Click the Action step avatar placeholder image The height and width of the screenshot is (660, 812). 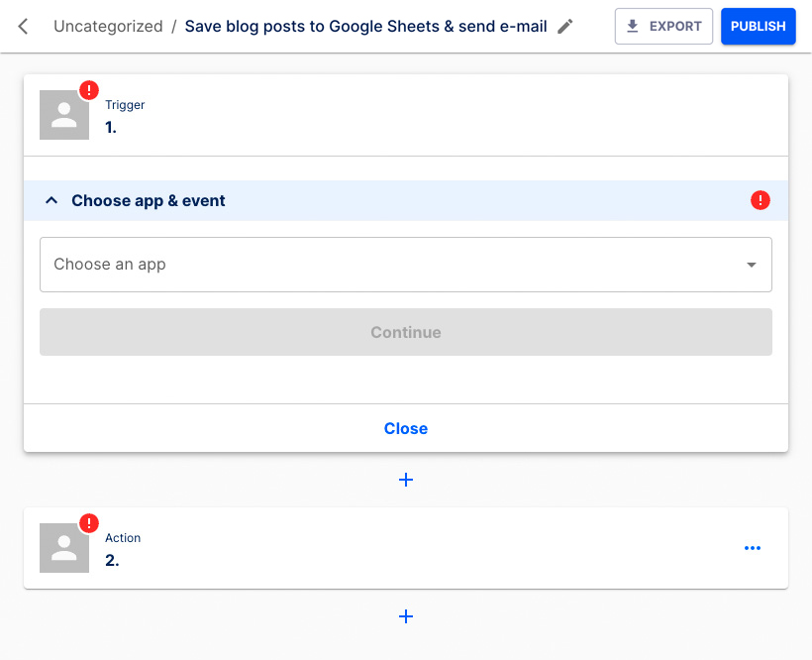pos(63,547)
